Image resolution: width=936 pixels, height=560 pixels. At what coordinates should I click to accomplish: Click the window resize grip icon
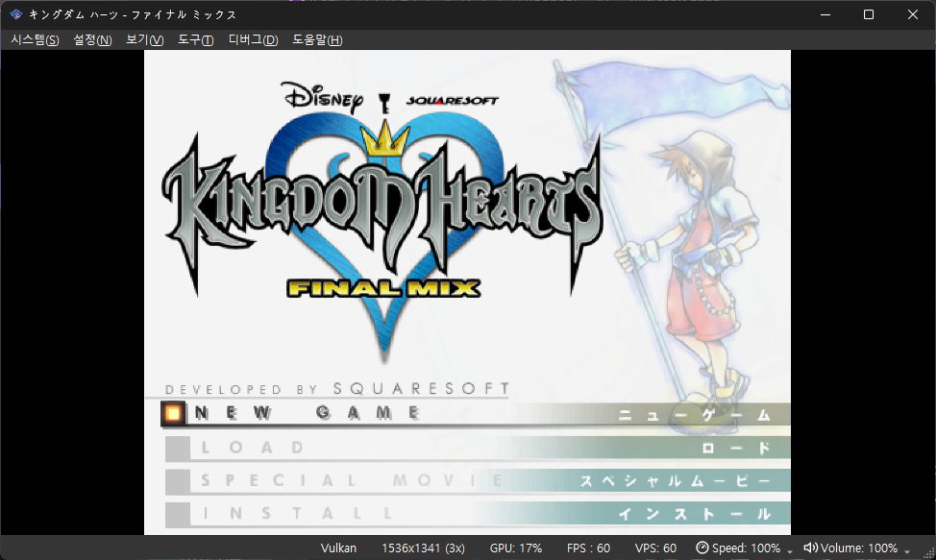click(x=927, y=552)
